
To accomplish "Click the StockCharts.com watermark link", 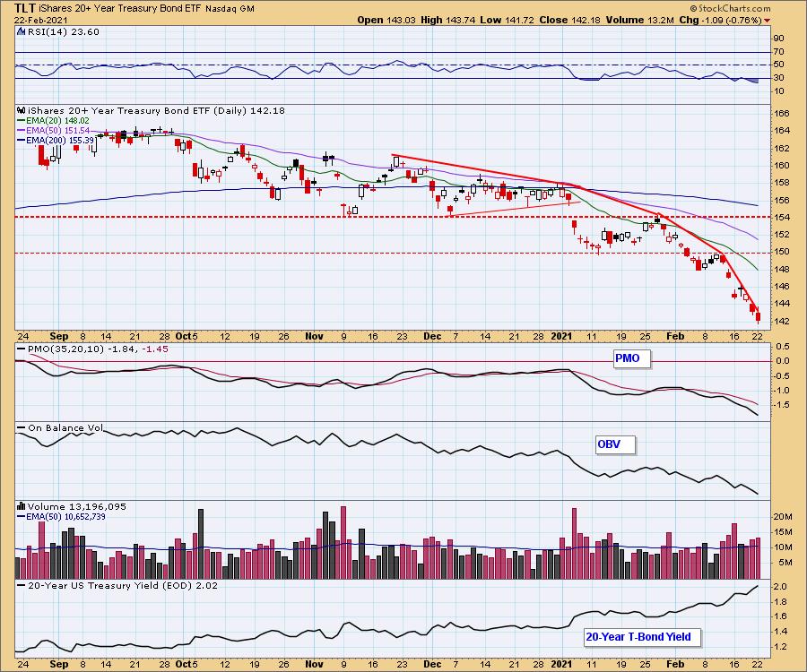I will click(x=730, y=8).
